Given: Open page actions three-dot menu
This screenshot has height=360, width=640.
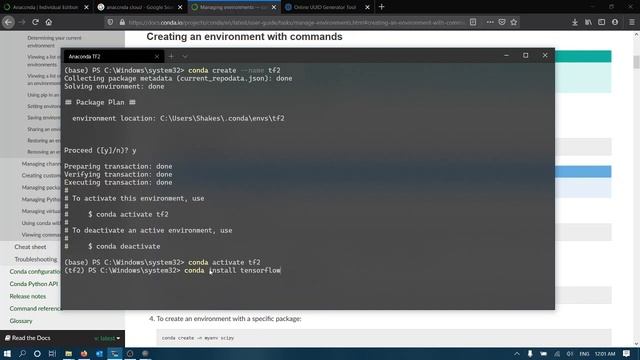Looking at the screenshot, I should pos(490,22).
